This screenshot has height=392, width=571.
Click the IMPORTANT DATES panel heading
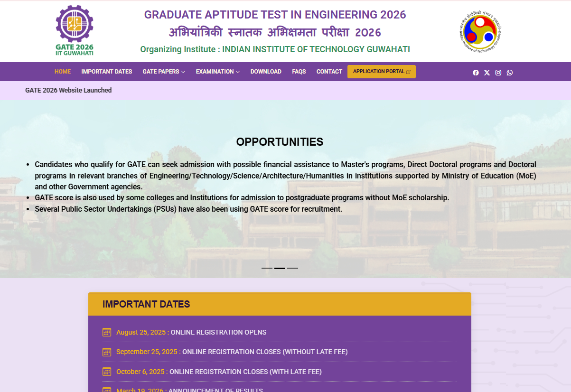point(146,304)
